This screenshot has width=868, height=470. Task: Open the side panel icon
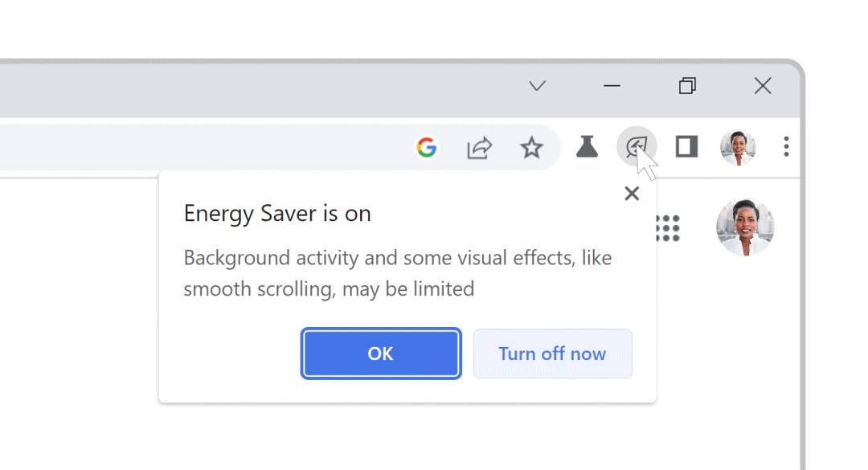tap(686, 147)
